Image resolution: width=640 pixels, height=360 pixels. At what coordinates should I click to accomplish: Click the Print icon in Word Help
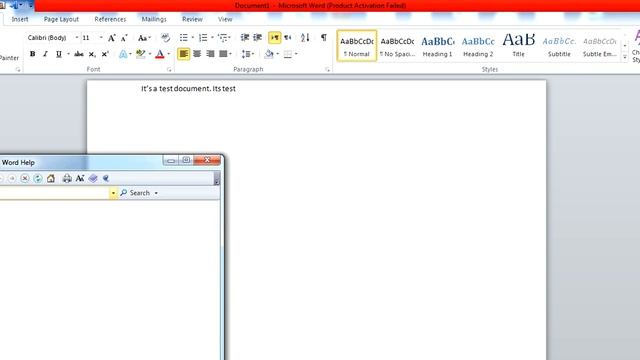click(67, 178)
